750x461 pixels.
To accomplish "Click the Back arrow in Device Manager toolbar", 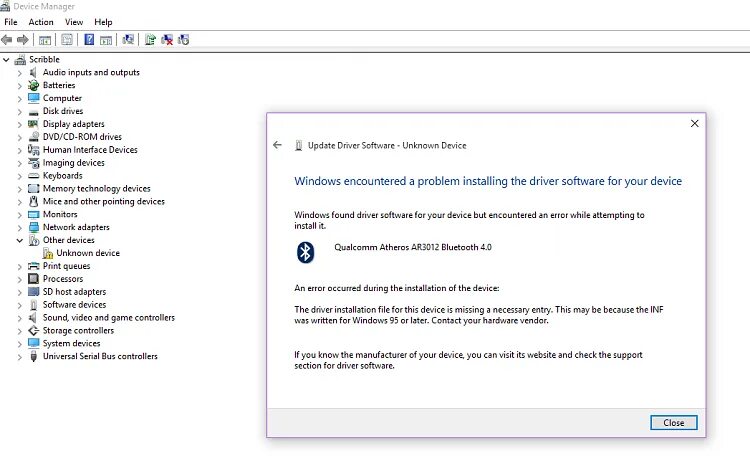I will (7, 40).
